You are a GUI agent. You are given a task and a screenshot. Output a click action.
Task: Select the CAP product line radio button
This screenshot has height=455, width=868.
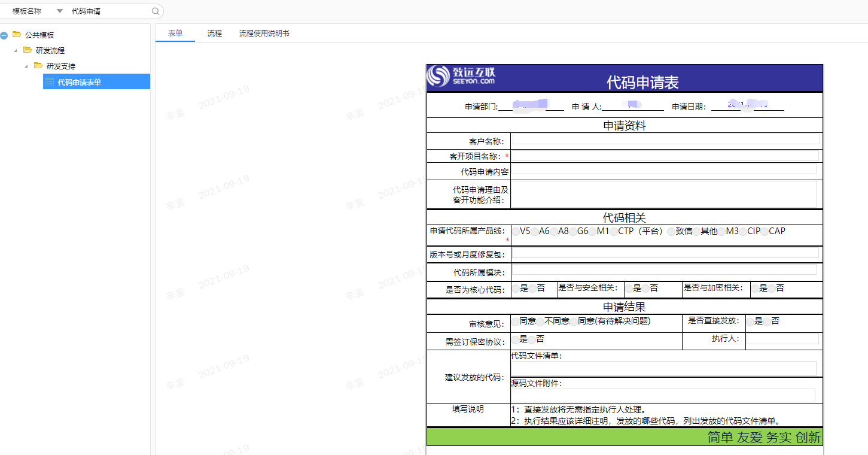pos(765,232)
